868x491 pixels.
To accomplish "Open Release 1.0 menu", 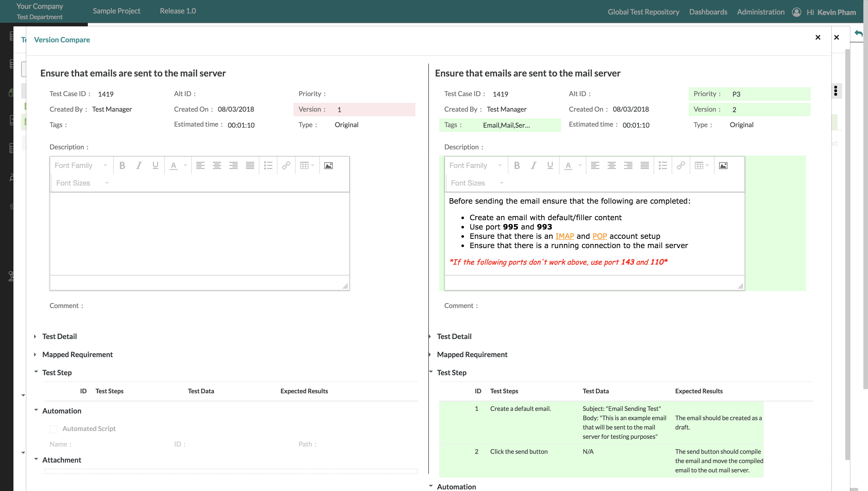I will 178,11.
